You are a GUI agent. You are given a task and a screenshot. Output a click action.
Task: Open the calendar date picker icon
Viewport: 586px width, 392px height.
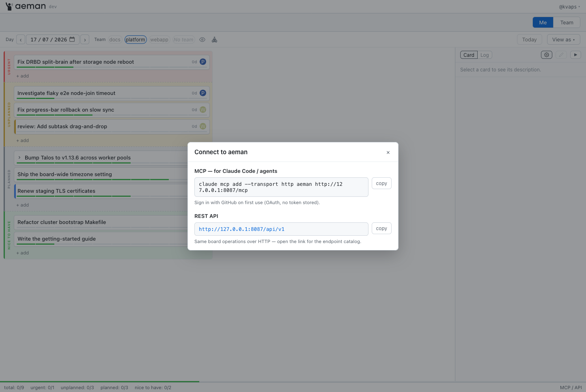tap(72, 39)
